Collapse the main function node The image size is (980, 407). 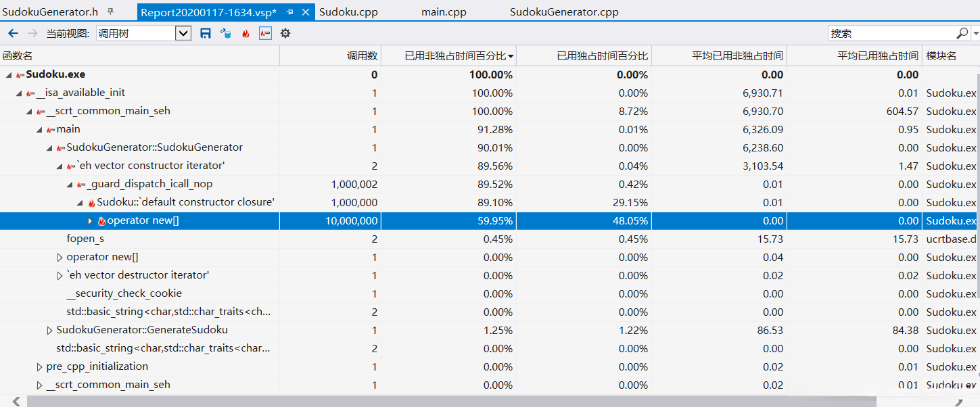pyautogui.click(x=39, y=130)
